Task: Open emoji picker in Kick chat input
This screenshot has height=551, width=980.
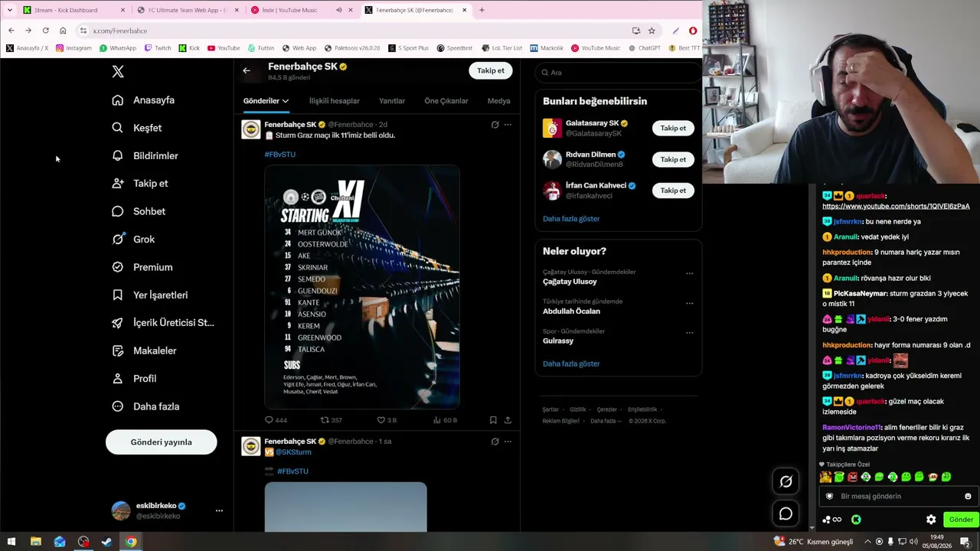Action: click(968, 497)
